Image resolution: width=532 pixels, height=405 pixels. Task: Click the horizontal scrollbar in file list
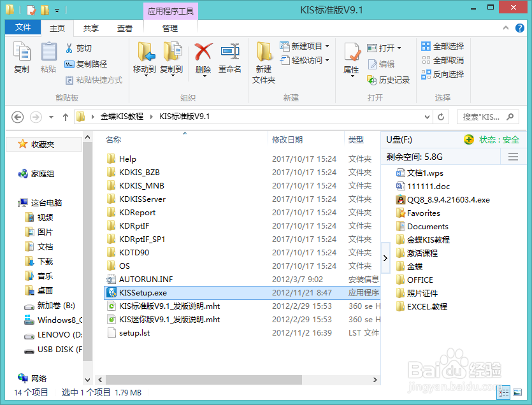coord(204,380)
